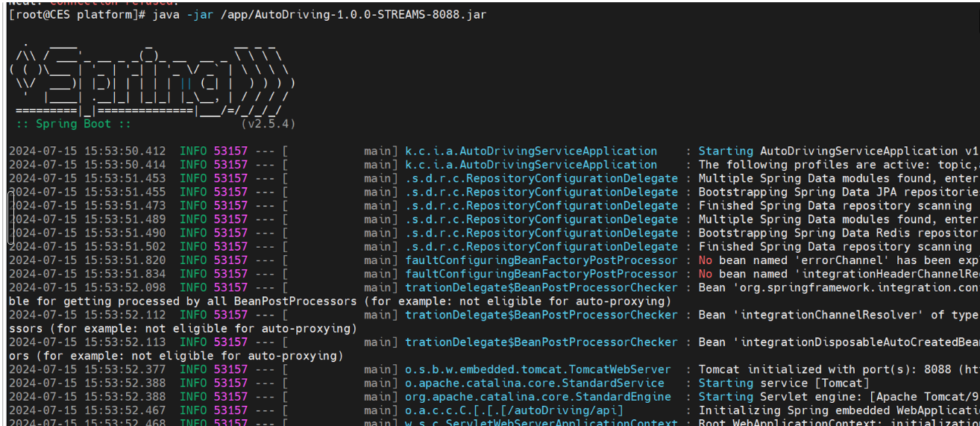This screenshot has width=980, height=426.
Task: Click BeanPostProcessorChecker logger in the 15:53:52.098 row
Action: coord(541,287)
